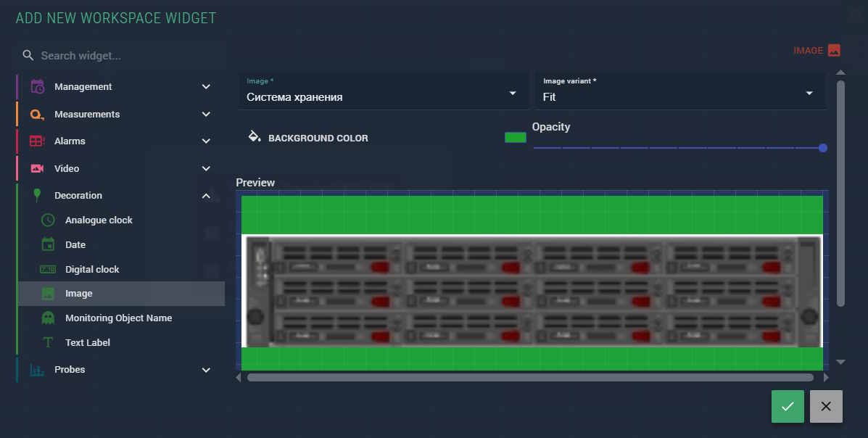Choose the Date widget item
The height and width of the screenshot is (438, 868).
[x=75, y=245]
